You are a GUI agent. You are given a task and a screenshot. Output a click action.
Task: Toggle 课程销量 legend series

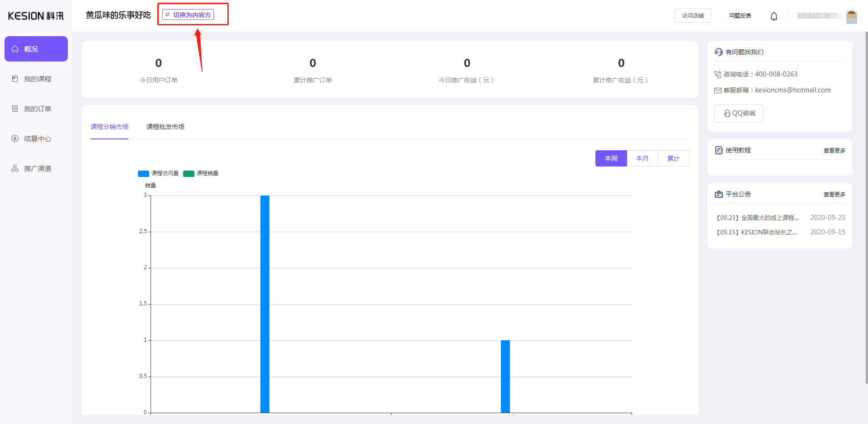point(201,173)
